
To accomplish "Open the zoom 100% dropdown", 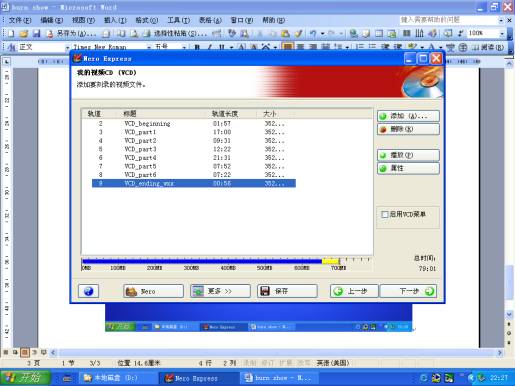I will [x=502, y=33].
